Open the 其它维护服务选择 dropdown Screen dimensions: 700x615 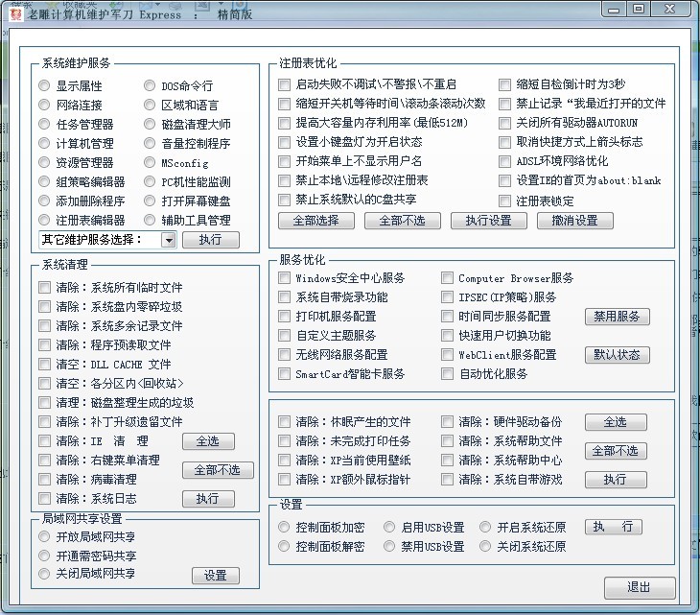tap(168, 240)
